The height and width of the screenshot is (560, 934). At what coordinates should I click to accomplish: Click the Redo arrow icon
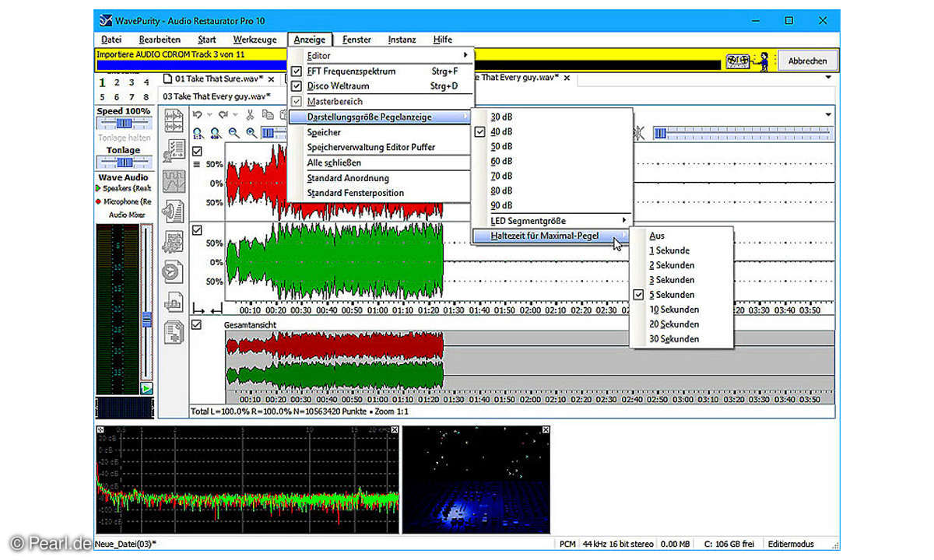tap(223, 115)
